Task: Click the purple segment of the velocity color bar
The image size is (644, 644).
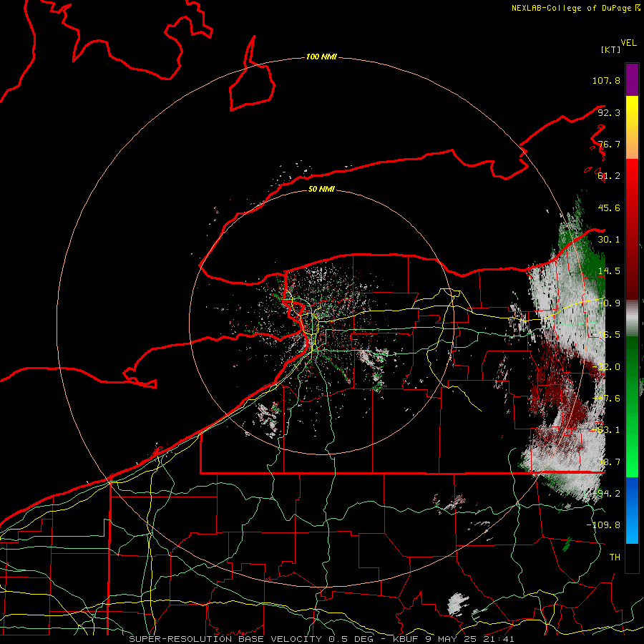Action: coord(632,79)
